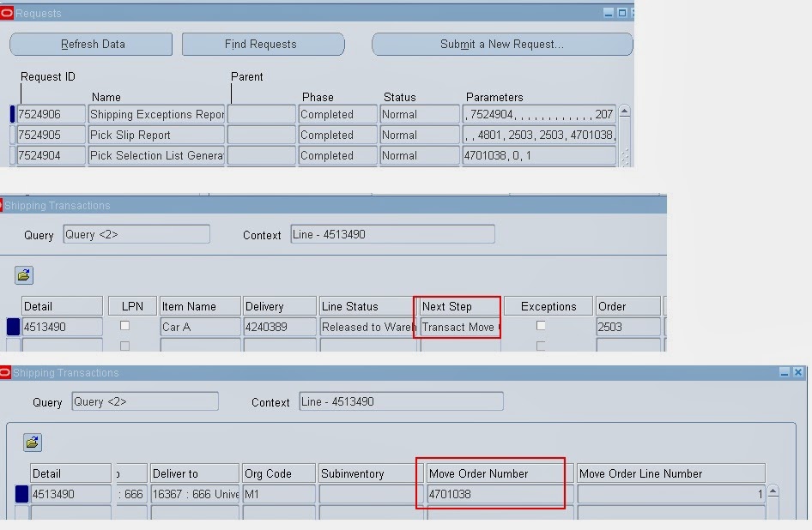Click Query field in middle Shipping Transactions window
Viewport: 812px width, 530px height.
(x=136, y=234)
